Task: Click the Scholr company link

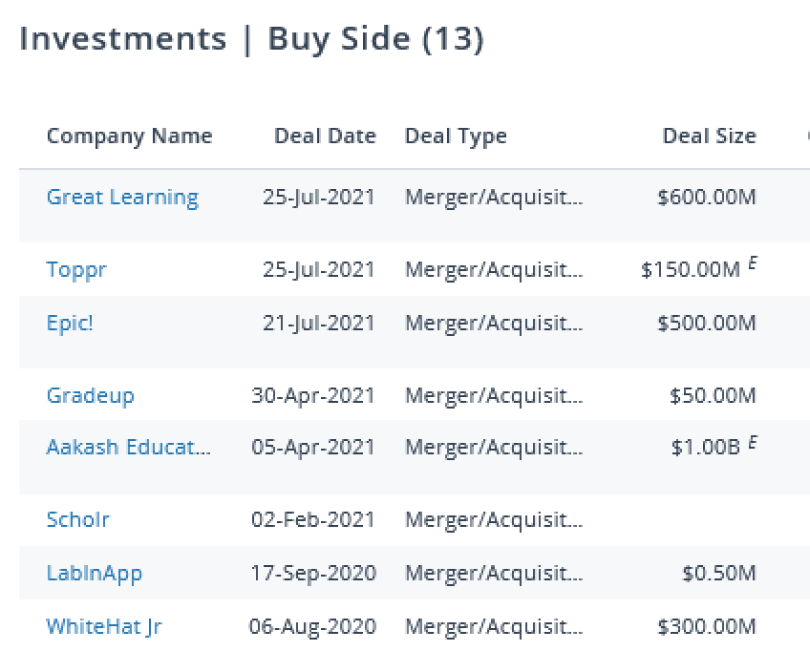Action: [x=77, y=519]
